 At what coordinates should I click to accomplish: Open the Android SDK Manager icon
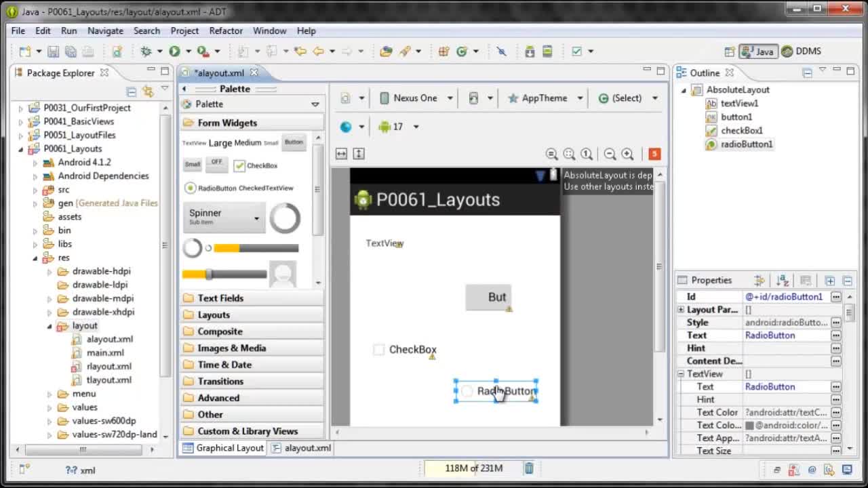click(530, 51)
